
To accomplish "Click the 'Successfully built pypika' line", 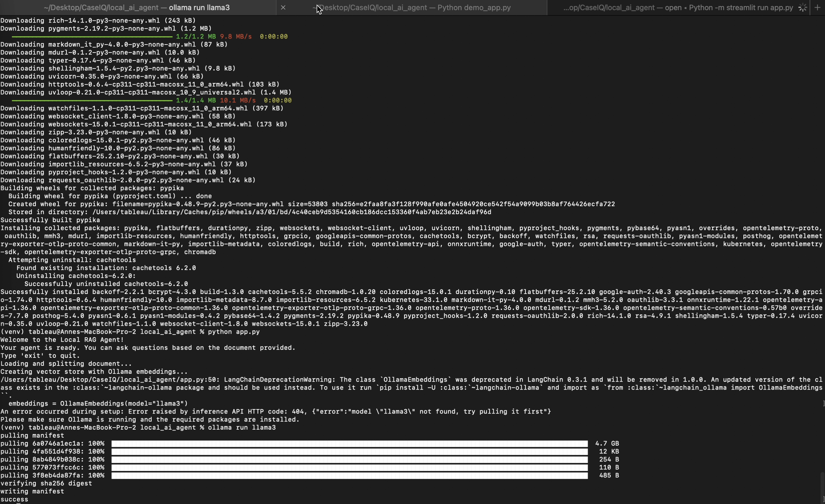I will coord(50,220).
